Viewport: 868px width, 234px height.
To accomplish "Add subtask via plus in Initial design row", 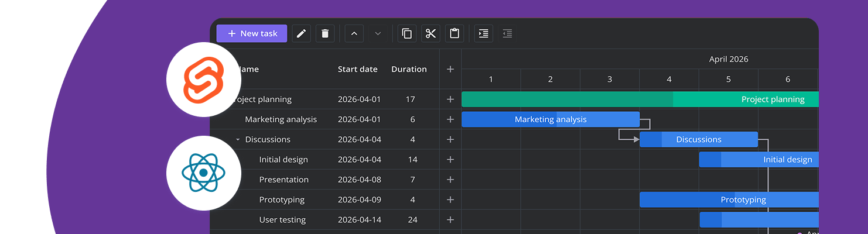I will [x=450, y=160].
